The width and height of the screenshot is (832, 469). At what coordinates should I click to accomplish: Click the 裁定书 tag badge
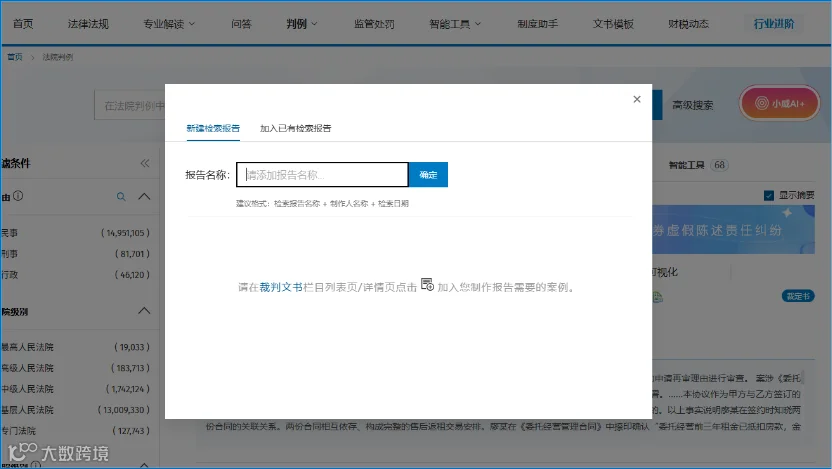point(798,296)
